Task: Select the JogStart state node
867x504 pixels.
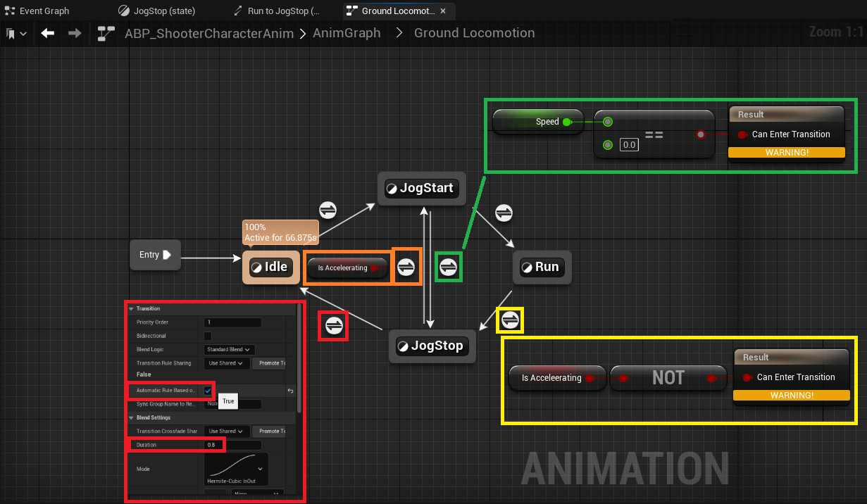Action: coord(422,189)
